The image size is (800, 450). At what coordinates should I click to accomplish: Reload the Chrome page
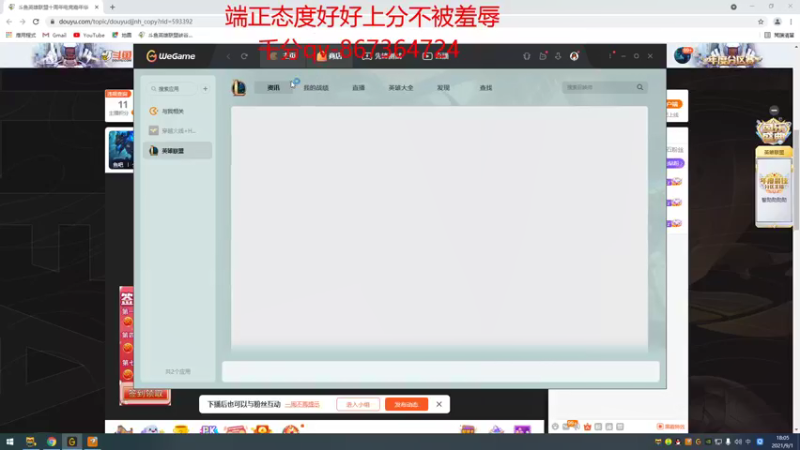(x=36, y=21)
